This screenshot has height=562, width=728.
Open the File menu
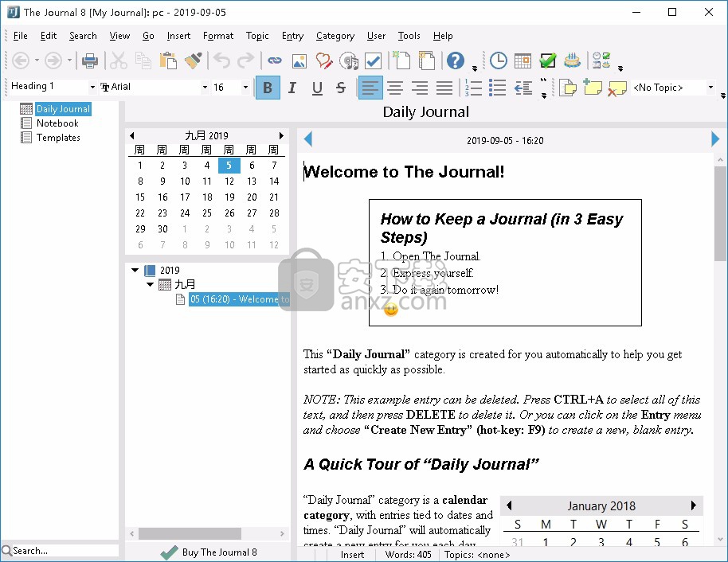[21, 36]
